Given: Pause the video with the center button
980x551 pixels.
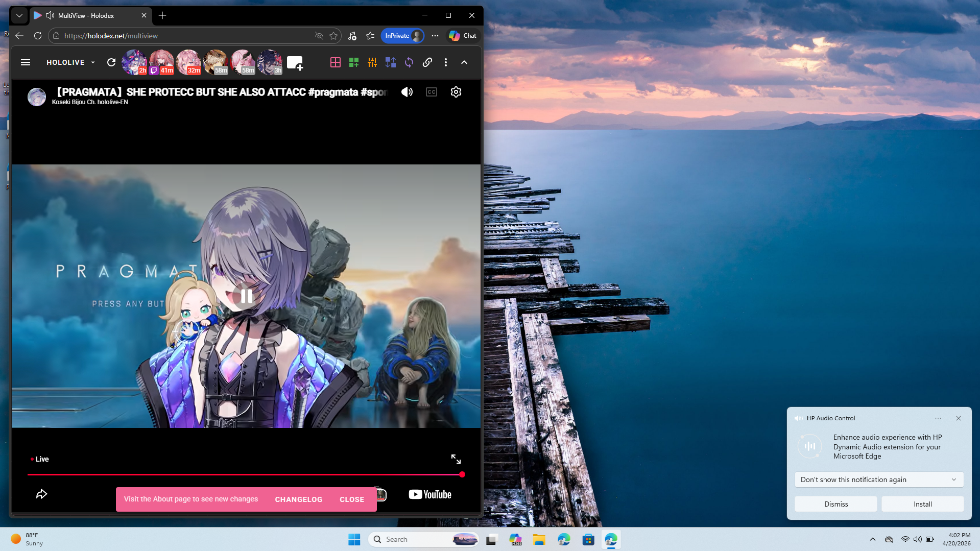Looking at the screenshot, I should coord(247,296).
